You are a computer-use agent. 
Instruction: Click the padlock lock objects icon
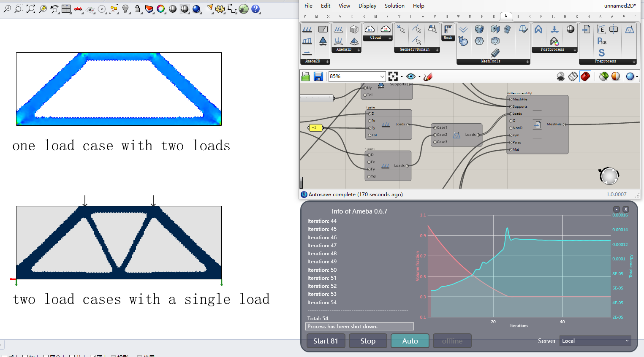(137, 8)
